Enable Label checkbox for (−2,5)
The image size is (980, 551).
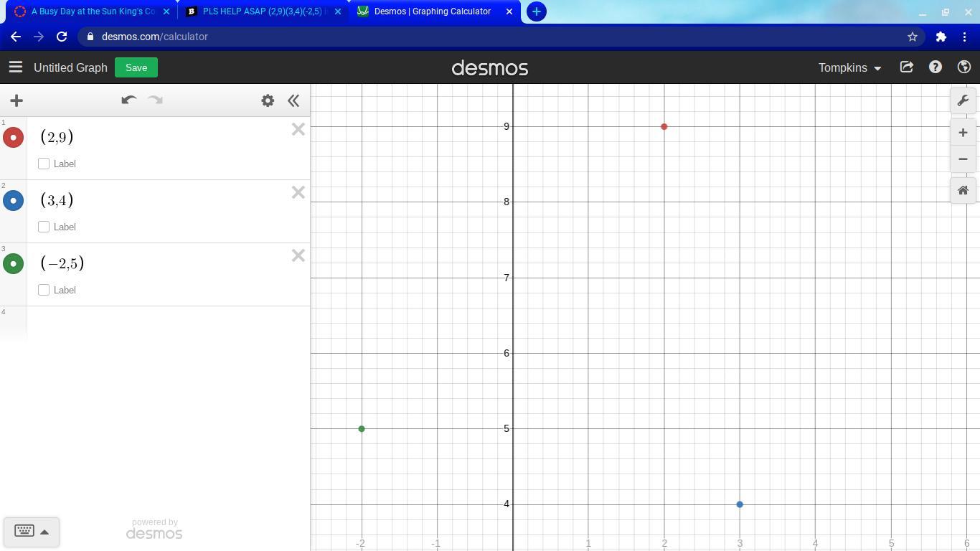(44, 290)
